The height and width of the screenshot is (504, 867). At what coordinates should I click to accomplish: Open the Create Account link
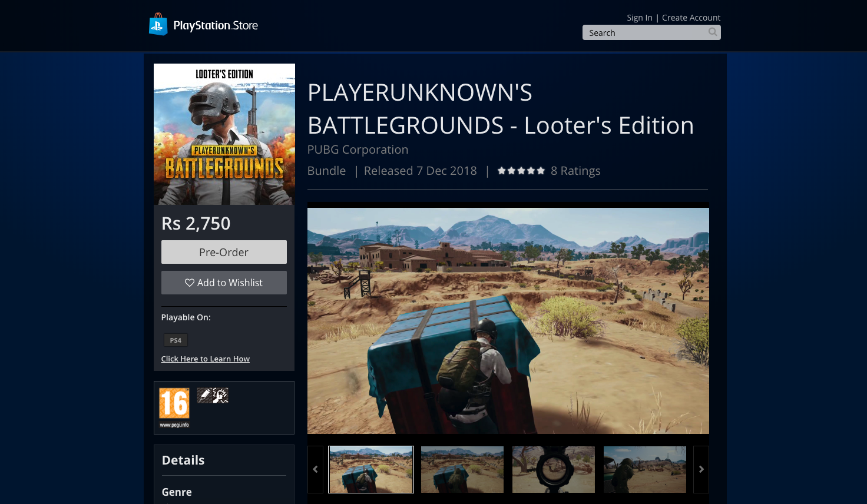coord(691,18)
